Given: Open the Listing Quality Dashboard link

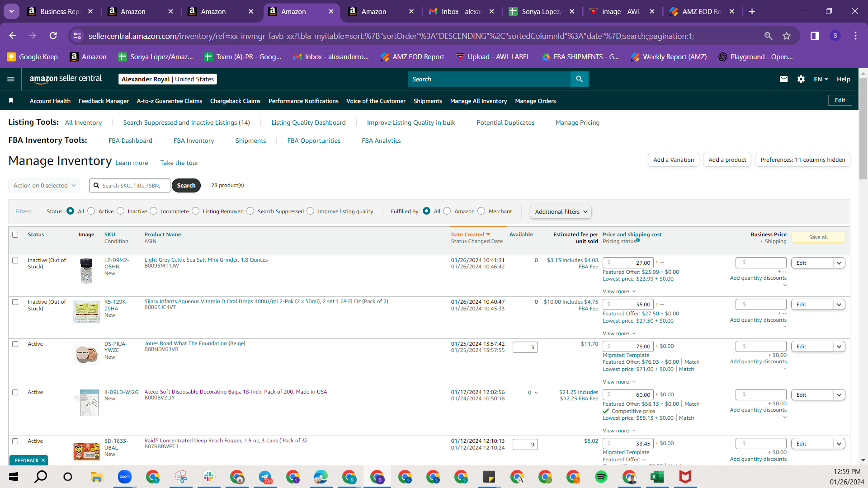Looking at the screenshot, I should (308, 122).
